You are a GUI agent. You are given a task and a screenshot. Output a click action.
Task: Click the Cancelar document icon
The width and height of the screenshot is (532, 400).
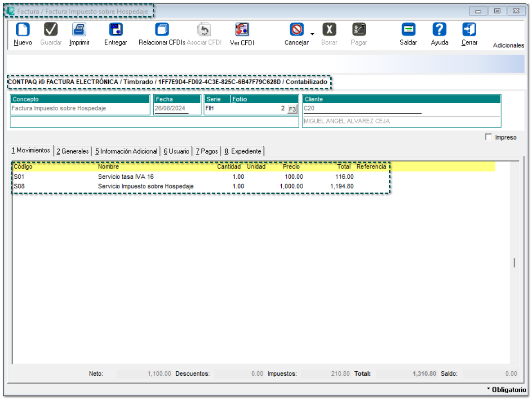(x=297, y=30)
